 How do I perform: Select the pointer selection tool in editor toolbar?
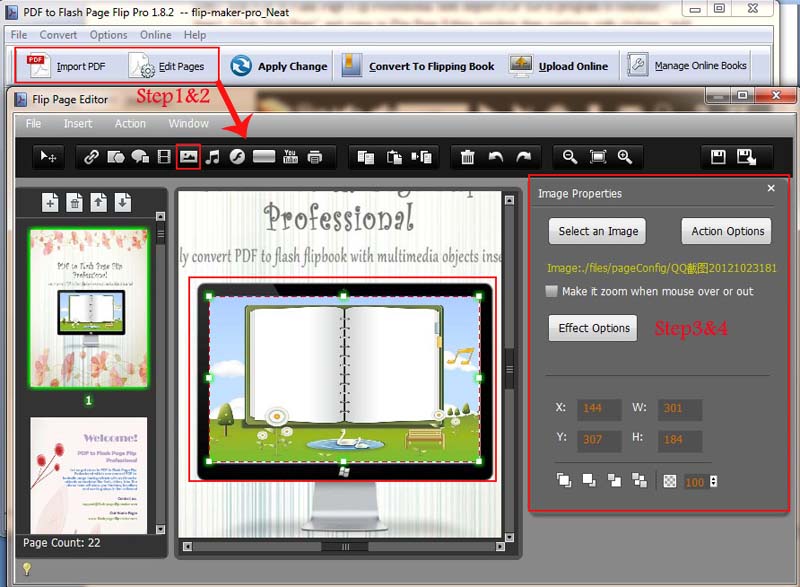48,157
